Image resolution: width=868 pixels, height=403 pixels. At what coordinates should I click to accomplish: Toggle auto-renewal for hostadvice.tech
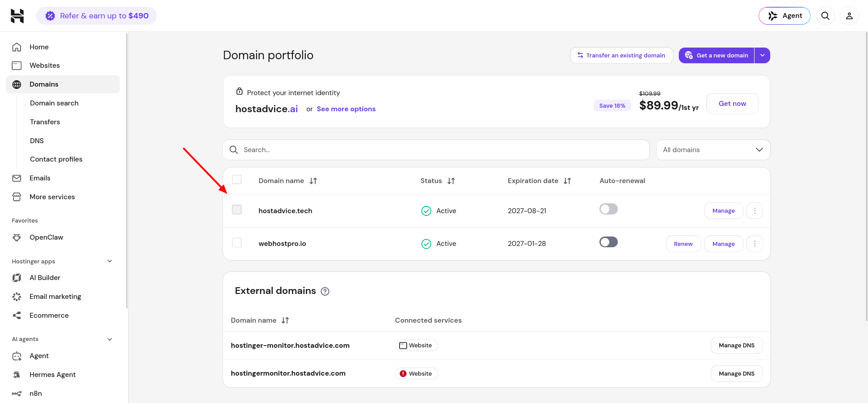pos(608,209)
